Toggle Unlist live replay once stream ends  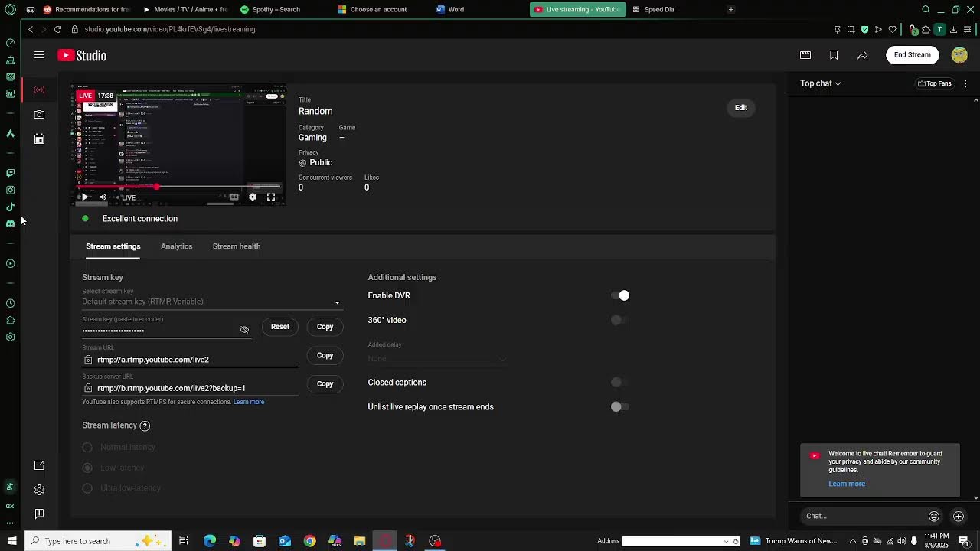tap(620, 406)
